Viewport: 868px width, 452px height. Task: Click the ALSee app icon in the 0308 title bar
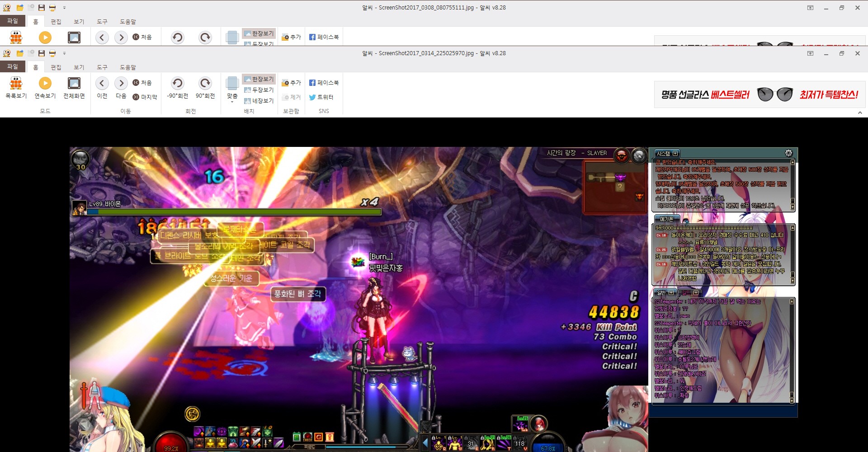coord(7,8)
